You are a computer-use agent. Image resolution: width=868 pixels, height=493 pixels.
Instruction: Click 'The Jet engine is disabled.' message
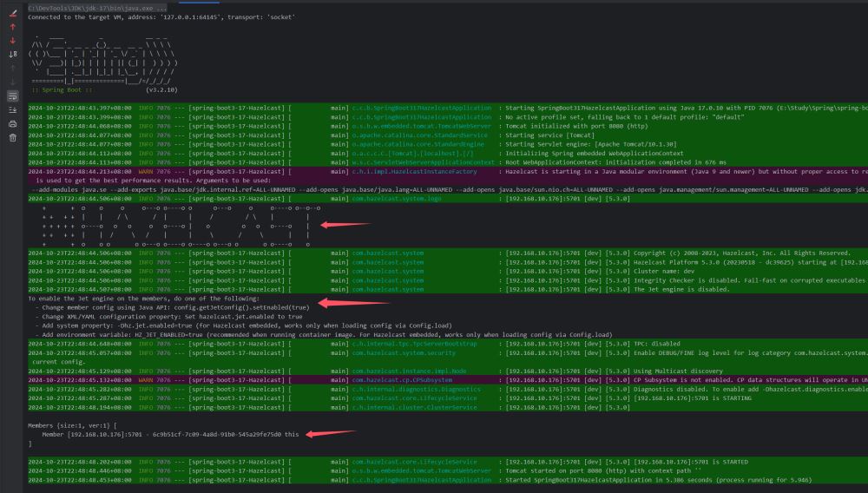[x=681, y=289]
